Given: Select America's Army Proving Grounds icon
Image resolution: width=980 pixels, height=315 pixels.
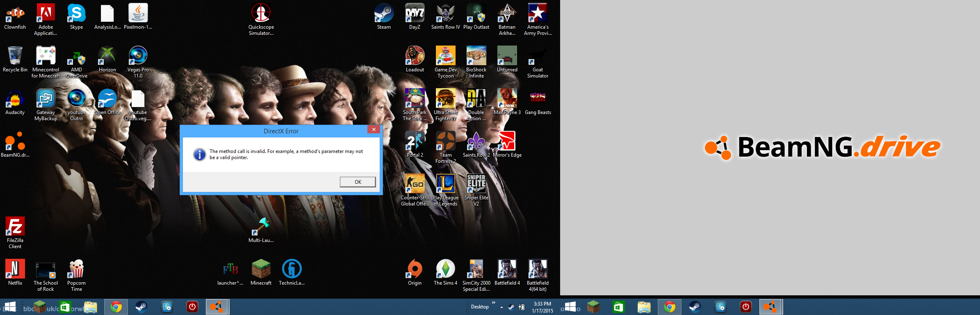Looking at the screenshot, I should pyautogui.click(x=538, y=20).
